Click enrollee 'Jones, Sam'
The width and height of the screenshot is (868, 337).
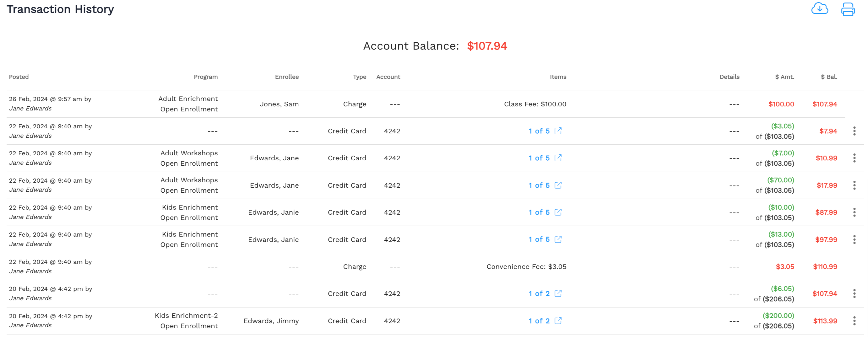279,104
